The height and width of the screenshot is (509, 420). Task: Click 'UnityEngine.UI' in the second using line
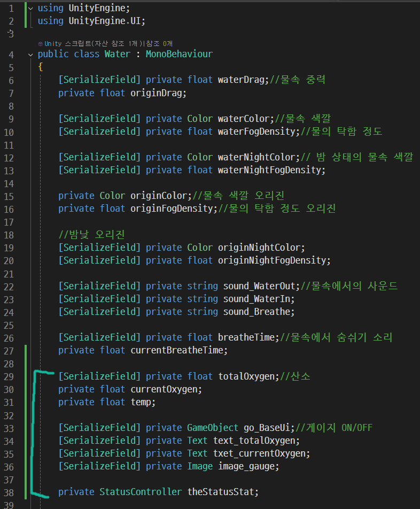[x=104, y=21]
